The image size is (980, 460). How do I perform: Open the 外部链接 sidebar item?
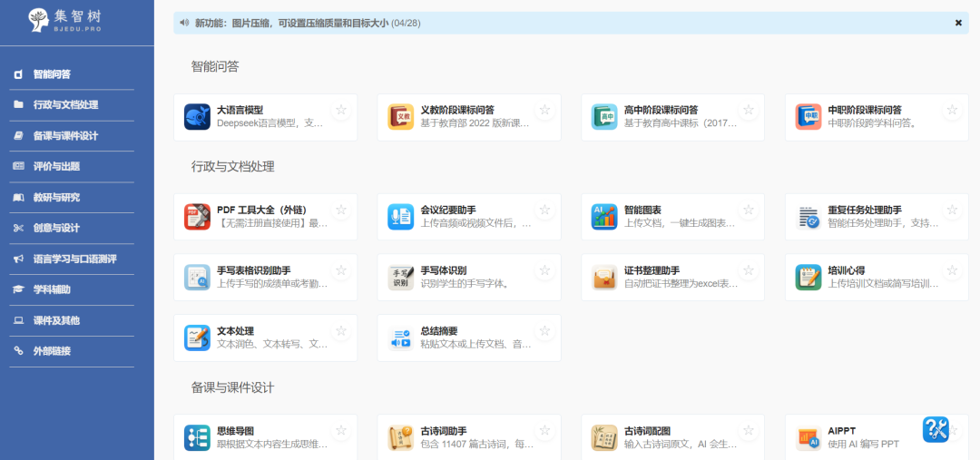click(52, 351)
